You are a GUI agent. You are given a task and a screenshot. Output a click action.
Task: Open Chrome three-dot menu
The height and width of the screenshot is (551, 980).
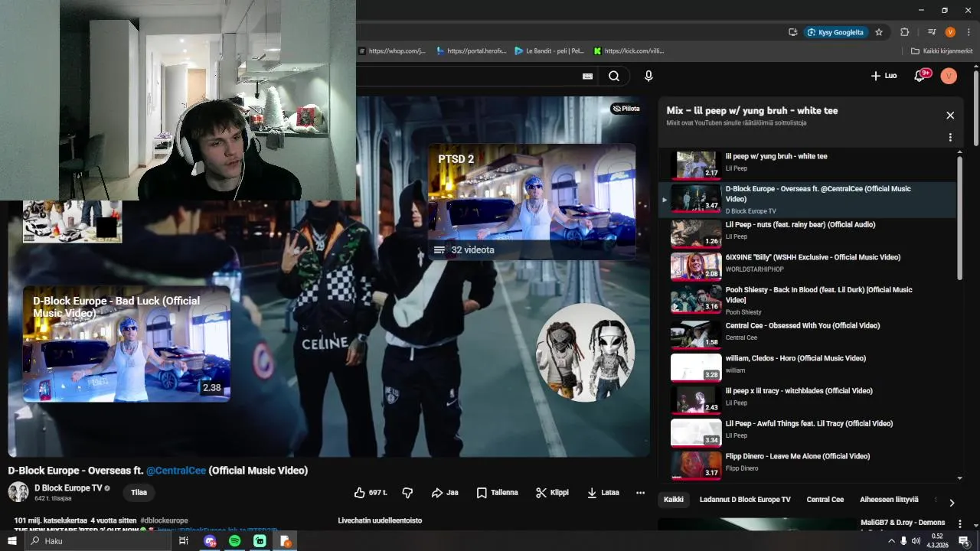point(967,32)
